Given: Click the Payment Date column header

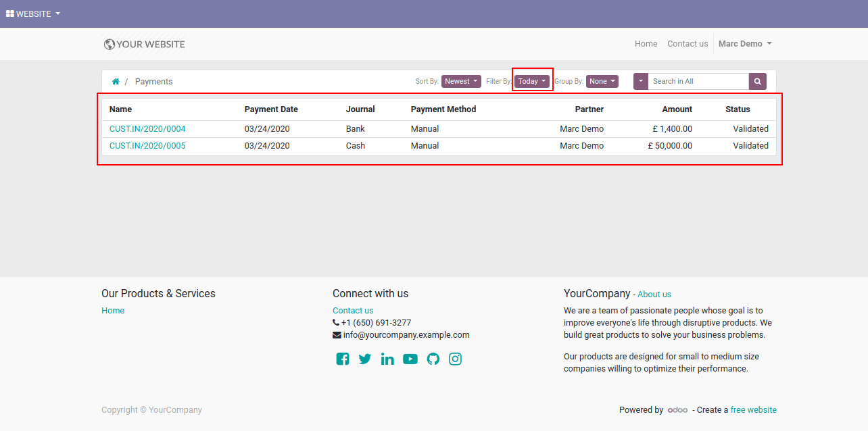Looking at the screenshot, I should tap(271, 109).
